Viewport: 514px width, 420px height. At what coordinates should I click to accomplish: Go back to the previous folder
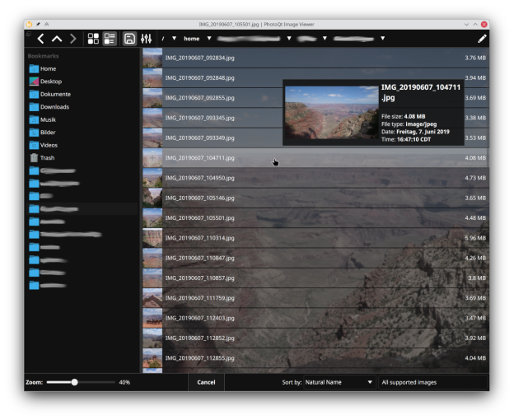(x=40, y=39)
